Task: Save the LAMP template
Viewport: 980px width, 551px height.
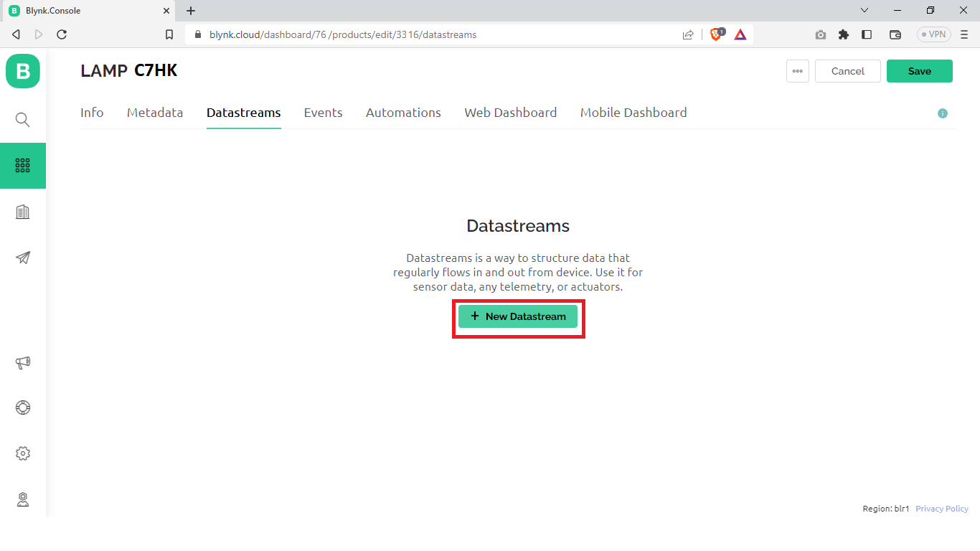Action: click(920, 71)
